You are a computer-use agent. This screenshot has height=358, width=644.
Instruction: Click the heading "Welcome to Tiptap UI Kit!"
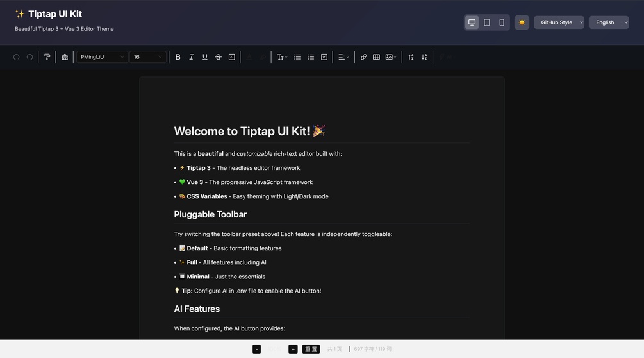coord(250,131)
